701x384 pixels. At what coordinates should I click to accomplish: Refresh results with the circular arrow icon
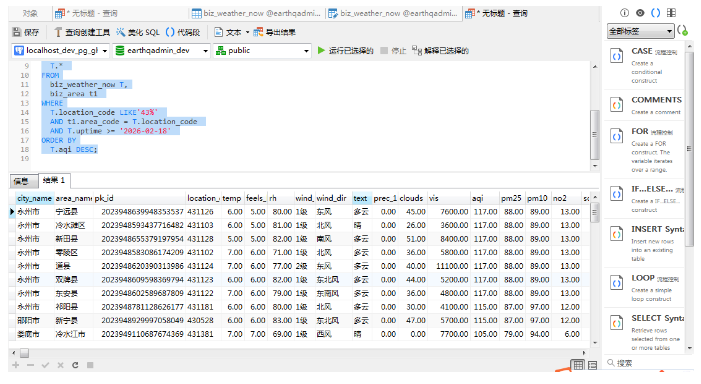coord(75,365)
